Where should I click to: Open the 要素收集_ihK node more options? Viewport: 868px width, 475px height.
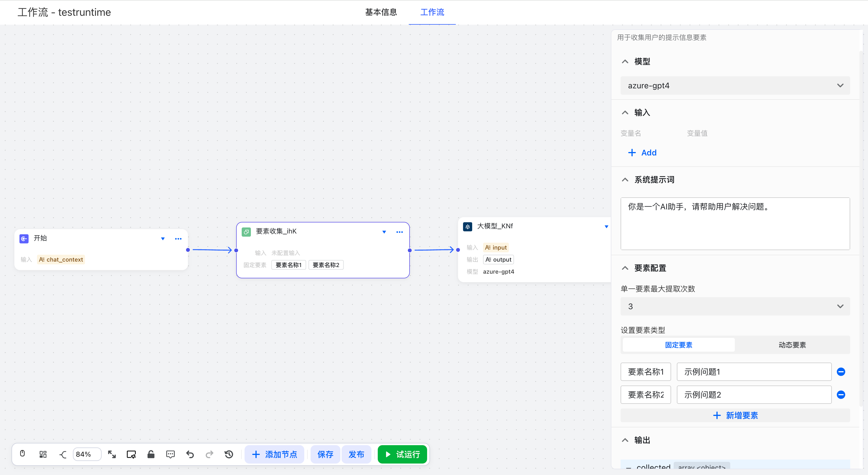point(399,232)
